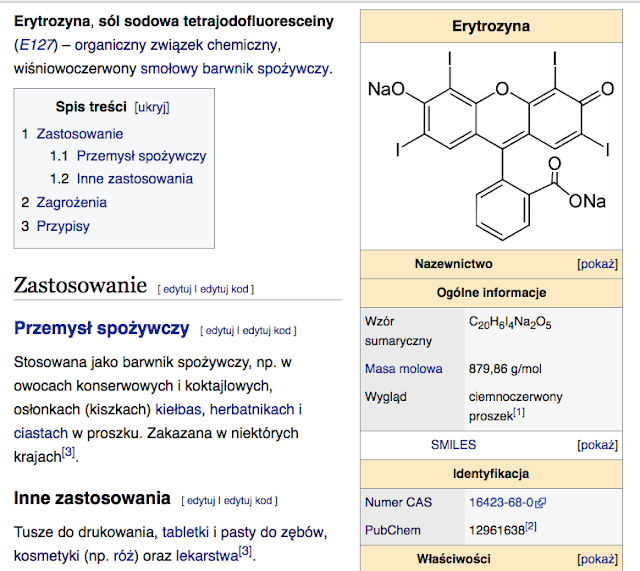640x571 pixels.
Task: Open the 'barwnik spożywczy' link in intro
Action: coord(265,69)
